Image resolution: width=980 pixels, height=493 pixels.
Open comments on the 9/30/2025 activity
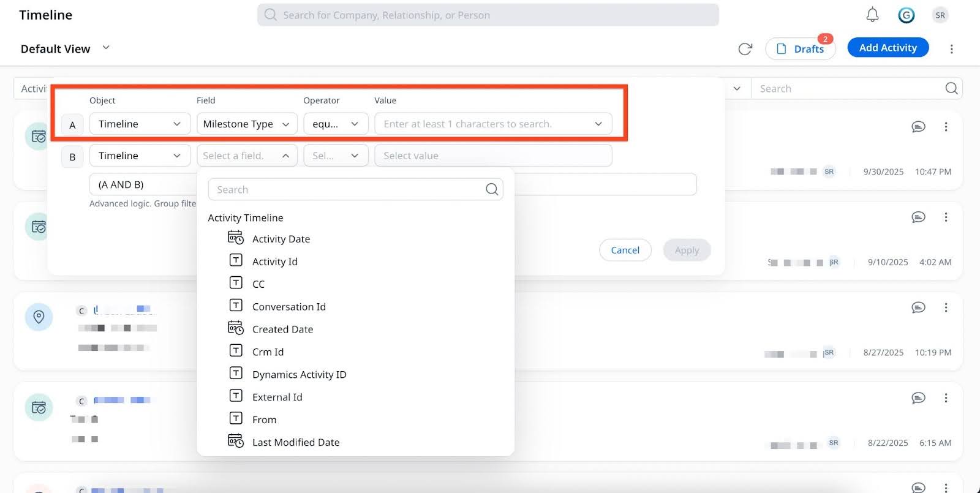[x=918, y=127]
